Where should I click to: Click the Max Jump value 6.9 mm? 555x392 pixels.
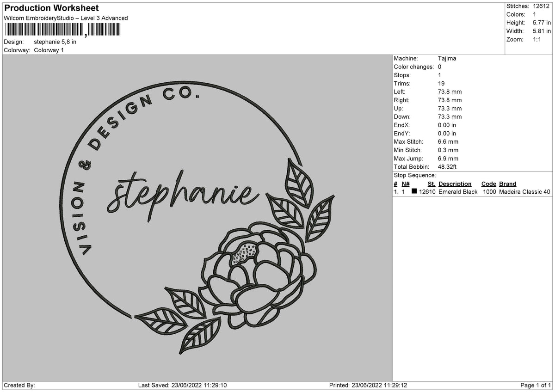point(448,159)
